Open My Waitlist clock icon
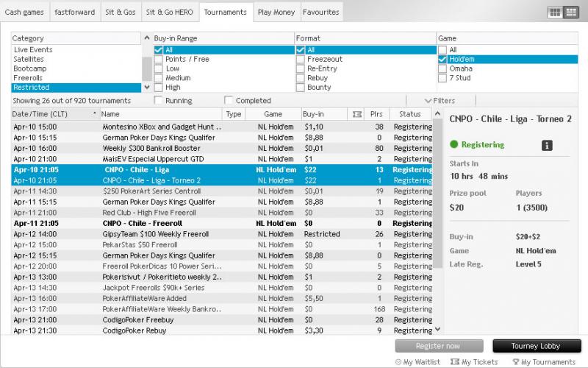 coord(398,361)
